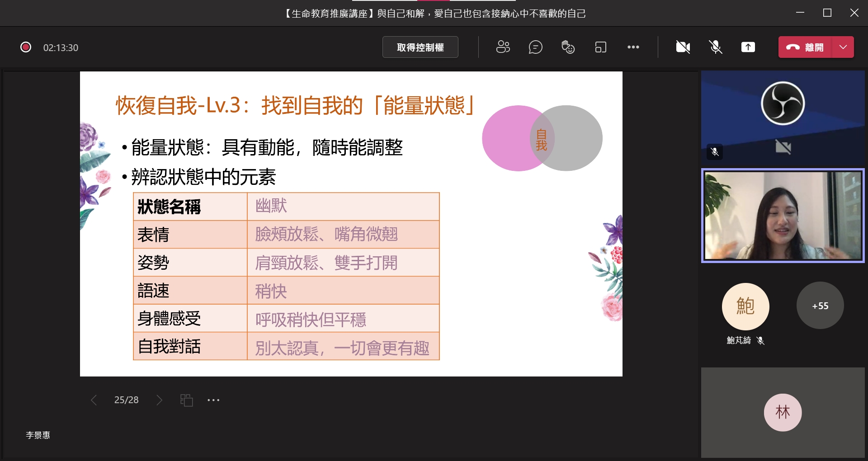Open the slide grid view icon
This screenshot has width=868, height=461.
tap(186, 400)
